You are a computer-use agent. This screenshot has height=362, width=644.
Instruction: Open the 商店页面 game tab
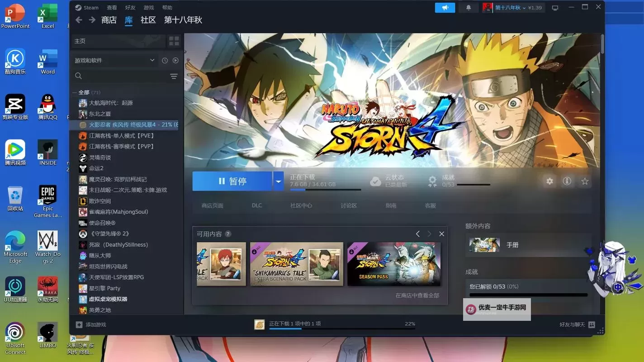(x=212, y=206)
